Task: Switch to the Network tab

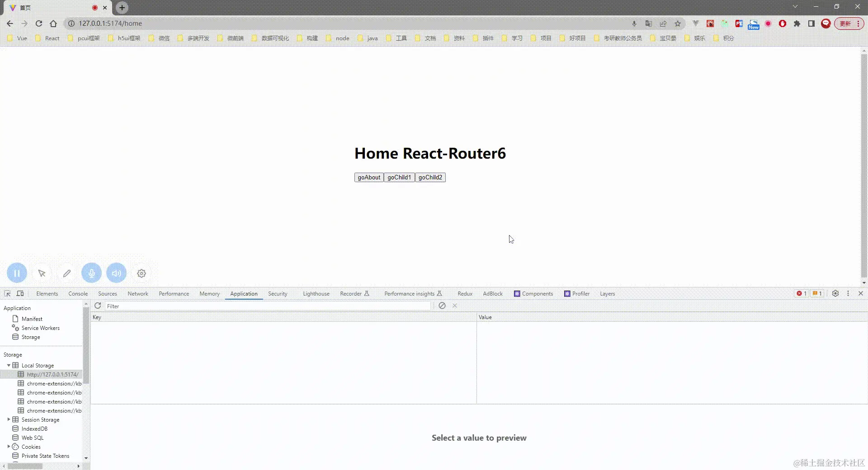Action: tap(138, 293)
